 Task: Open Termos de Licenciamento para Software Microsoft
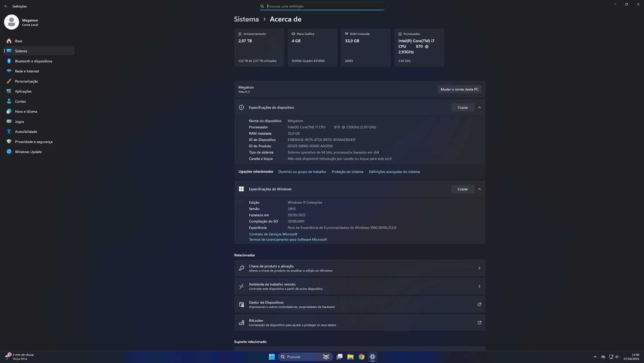pyautogui.click(x=288, y=240)
